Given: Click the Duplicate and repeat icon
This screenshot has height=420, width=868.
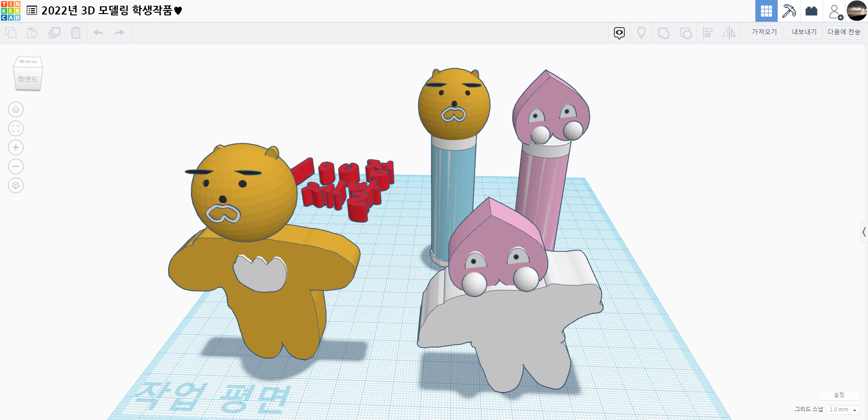Looking at the screenshot, I should pos(54,33).
